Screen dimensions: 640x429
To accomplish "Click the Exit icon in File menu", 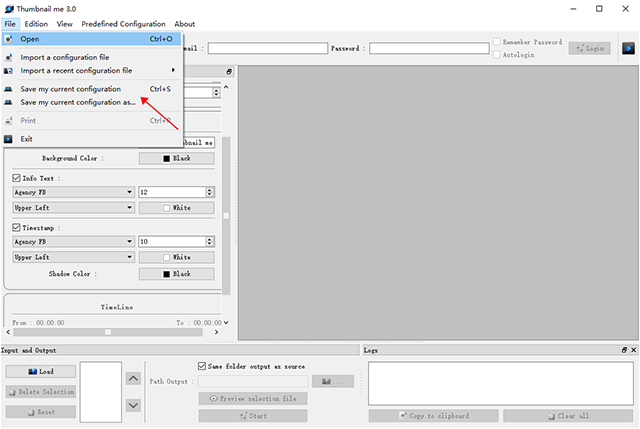I will [9, 139].
